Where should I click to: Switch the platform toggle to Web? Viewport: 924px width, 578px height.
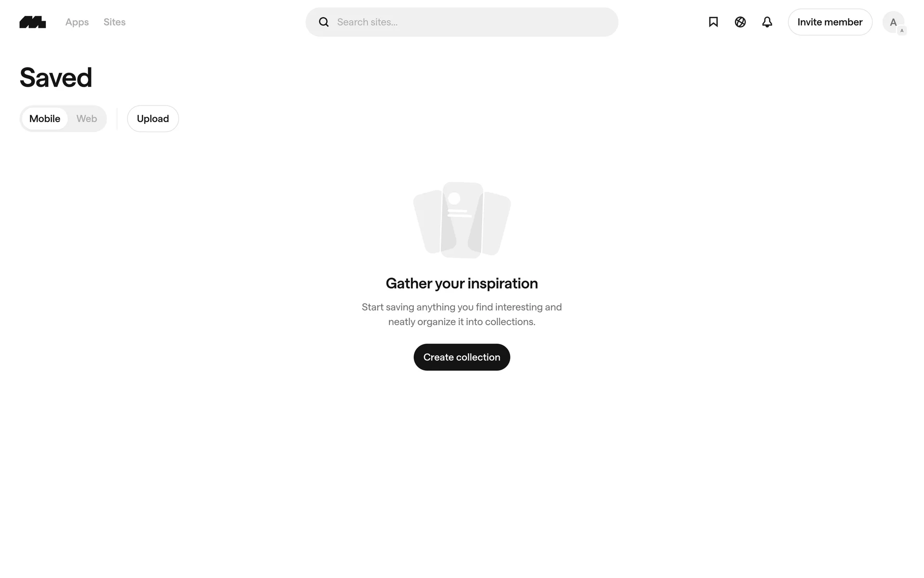click(x=87, y=118)
